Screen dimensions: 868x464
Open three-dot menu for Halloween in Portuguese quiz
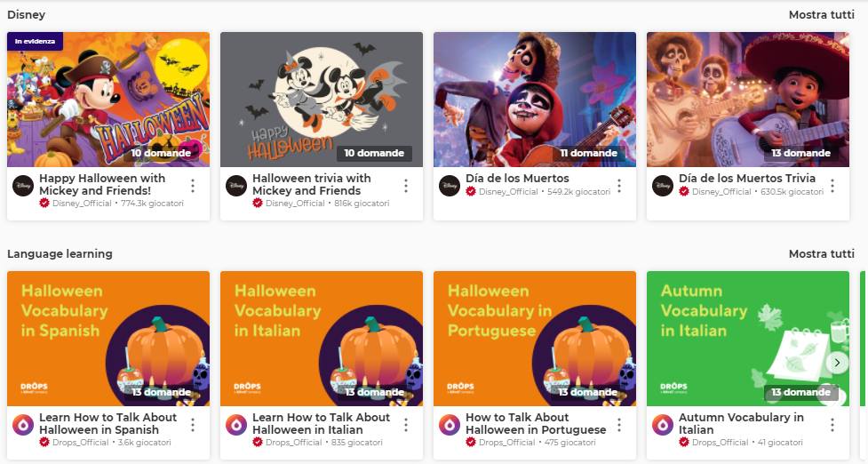(x=619, y=425)
